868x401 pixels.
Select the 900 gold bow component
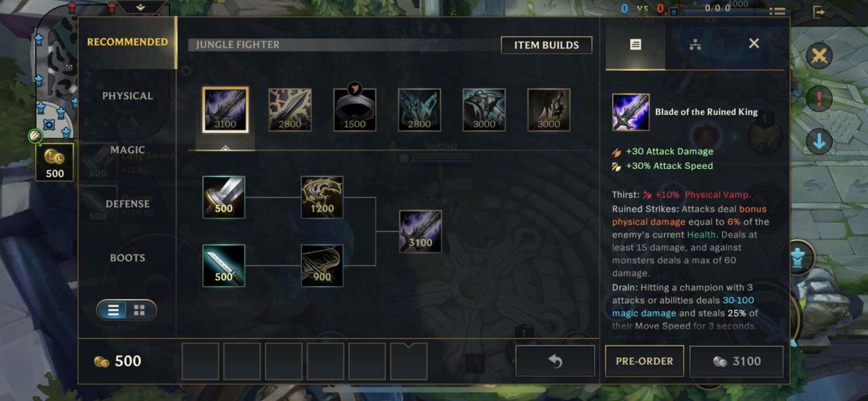pyautogui.click(x=322, y=265)
